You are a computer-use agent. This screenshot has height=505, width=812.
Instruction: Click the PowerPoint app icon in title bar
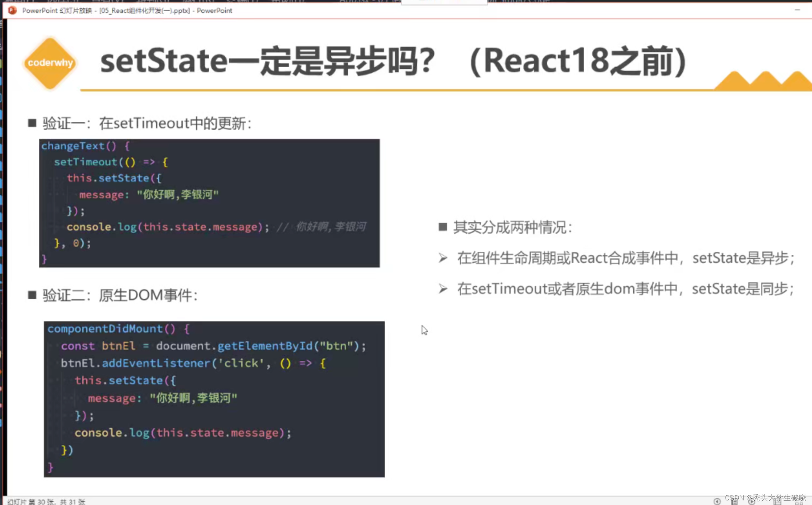[x=12, y=10]
